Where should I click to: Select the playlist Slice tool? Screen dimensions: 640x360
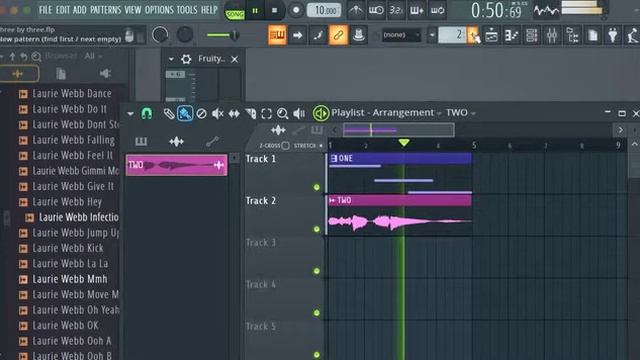[x=251, y=113]
